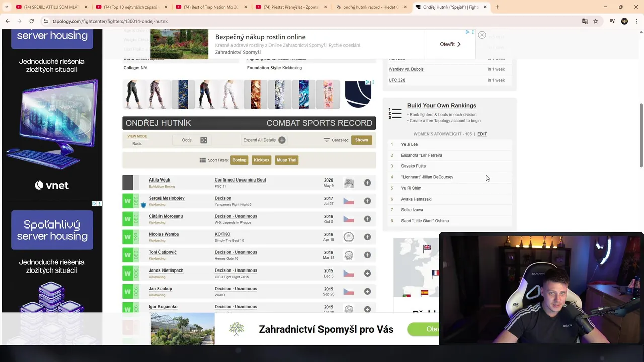This screenshot has height=362, width=644.
Task: Expand Attila Végh bout details
Action: [367, 183]
